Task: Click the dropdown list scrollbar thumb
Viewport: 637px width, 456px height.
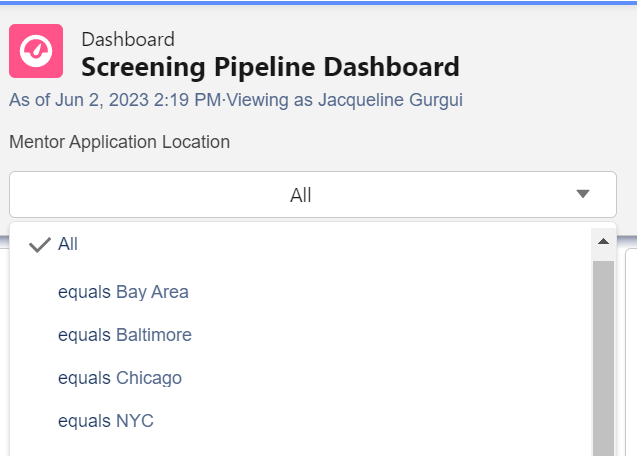Action: click(x=603, y=350)
